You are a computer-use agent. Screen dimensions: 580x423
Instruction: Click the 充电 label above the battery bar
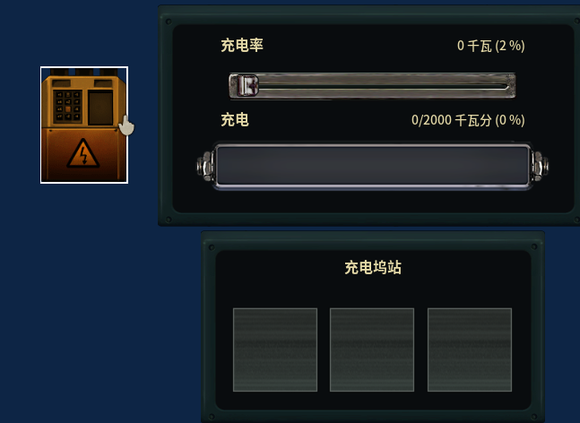(235, 120)
